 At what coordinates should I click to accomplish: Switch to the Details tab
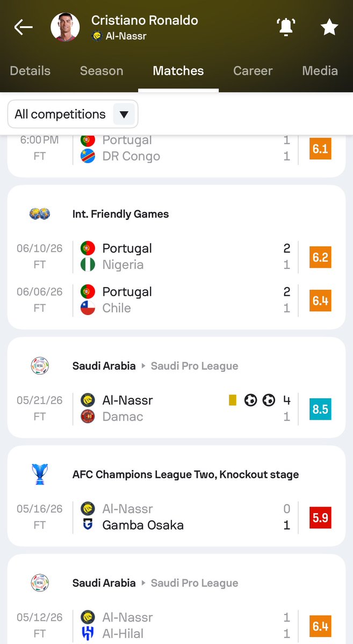(30, 71)
